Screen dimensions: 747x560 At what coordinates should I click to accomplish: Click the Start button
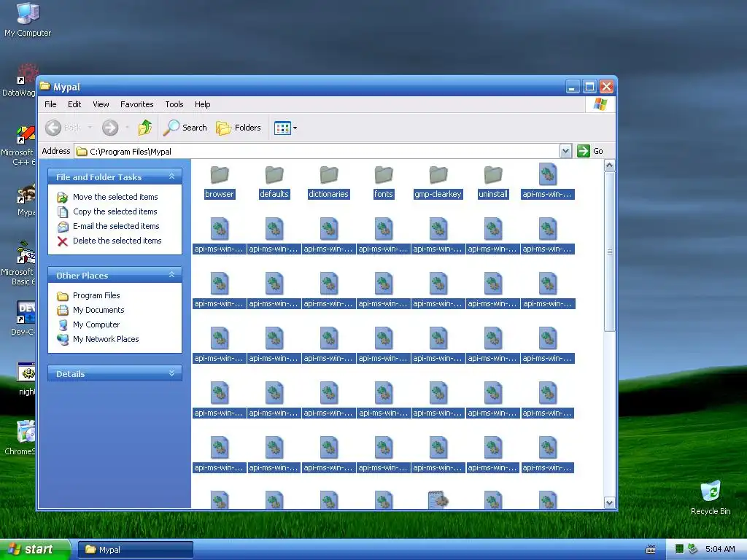coord(34,550)
